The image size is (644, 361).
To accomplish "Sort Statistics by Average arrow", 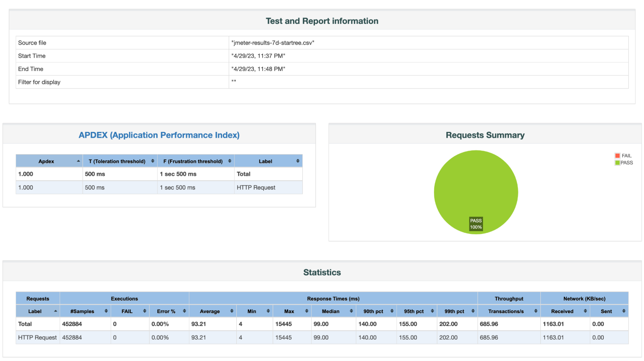I will (x=232, y=311).
